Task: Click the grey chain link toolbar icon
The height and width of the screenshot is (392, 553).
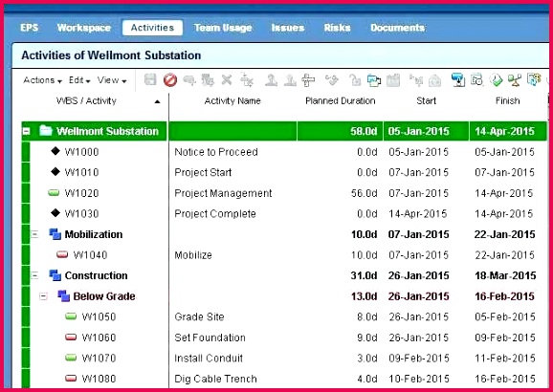Action: pos(332,80)
